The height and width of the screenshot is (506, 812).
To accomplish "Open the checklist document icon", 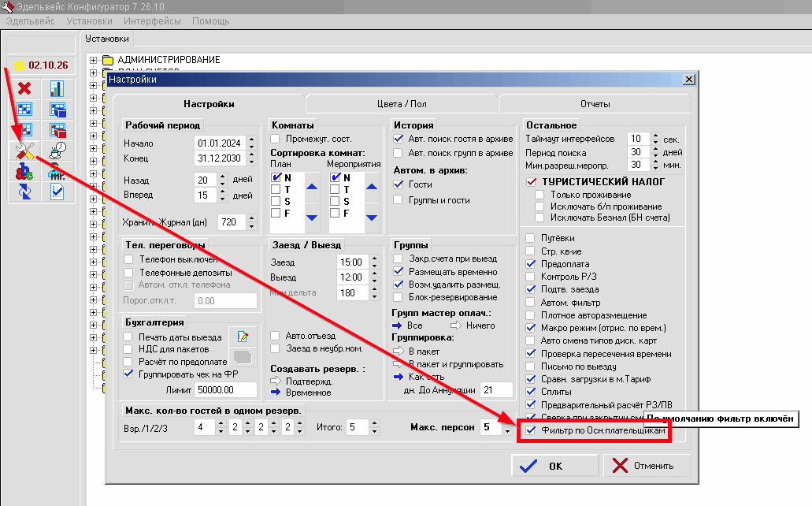I will 57,192.
